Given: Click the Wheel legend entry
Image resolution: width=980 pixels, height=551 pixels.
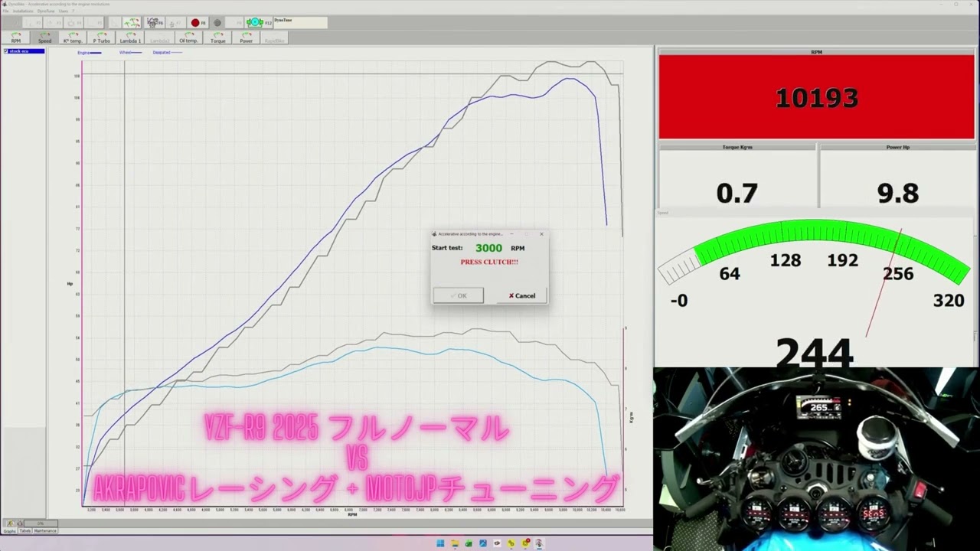Looking at the screenshot, I should click(130, 53).
